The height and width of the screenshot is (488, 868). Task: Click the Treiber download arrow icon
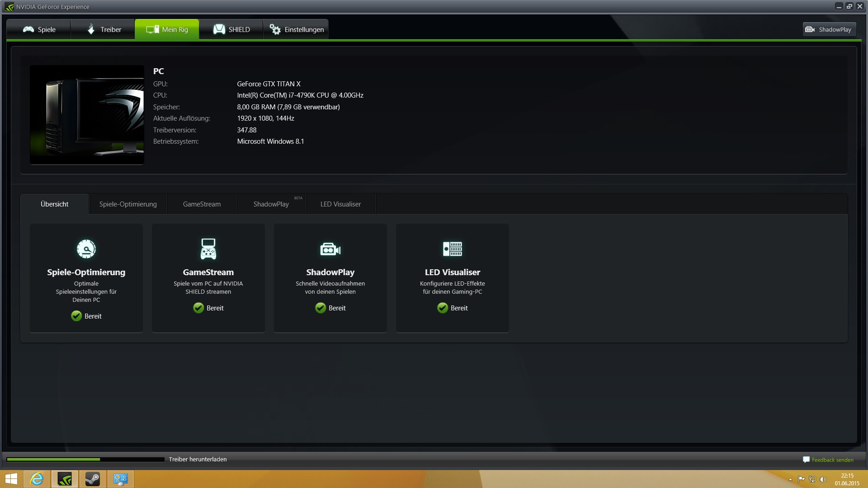click(91, 29)
